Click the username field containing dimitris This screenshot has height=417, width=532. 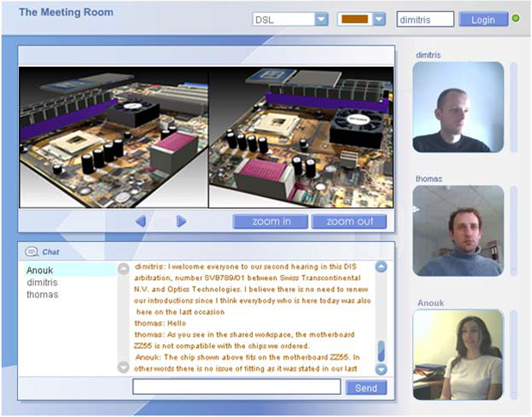425,19
